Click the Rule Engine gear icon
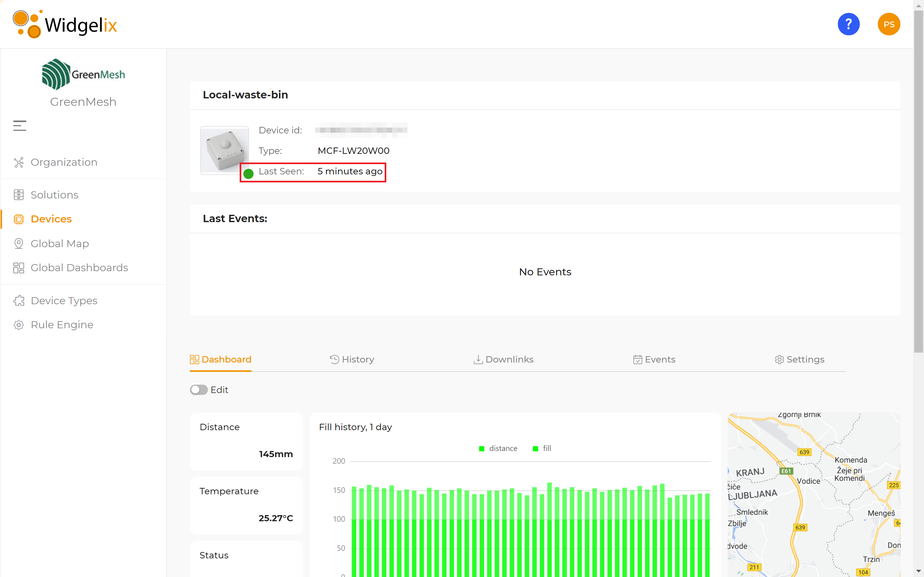Screen dimensions: 924x577 coord(19,325)
